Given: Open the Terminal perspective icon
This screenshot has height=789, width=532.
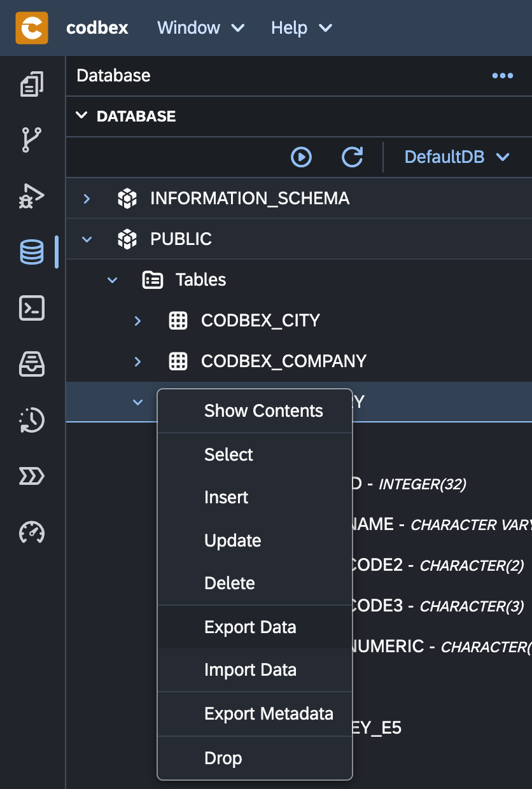Looking at the screenshot, I should [32, 308].
